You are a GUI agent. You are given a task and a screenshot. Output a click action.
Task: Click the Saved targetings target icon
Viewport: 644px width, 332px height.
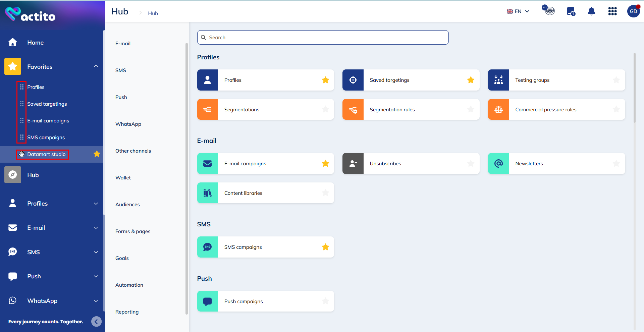[x=353, y=80]
